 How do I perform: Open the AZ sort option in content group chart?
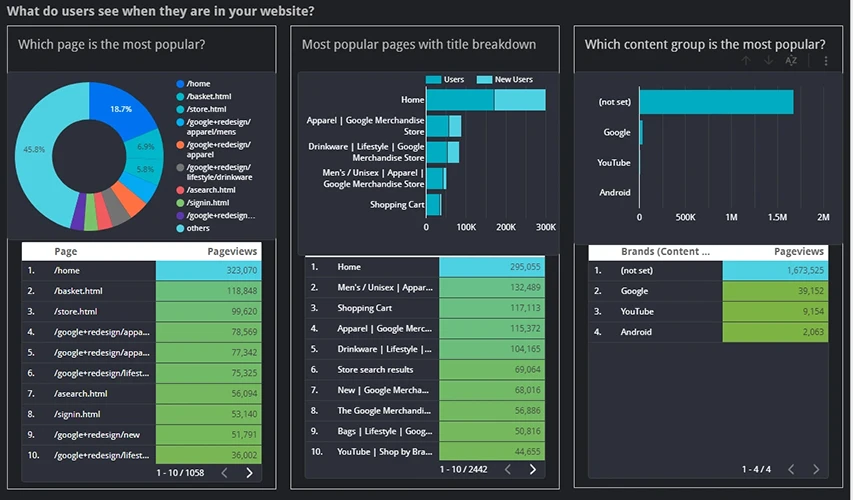(791, 60)
